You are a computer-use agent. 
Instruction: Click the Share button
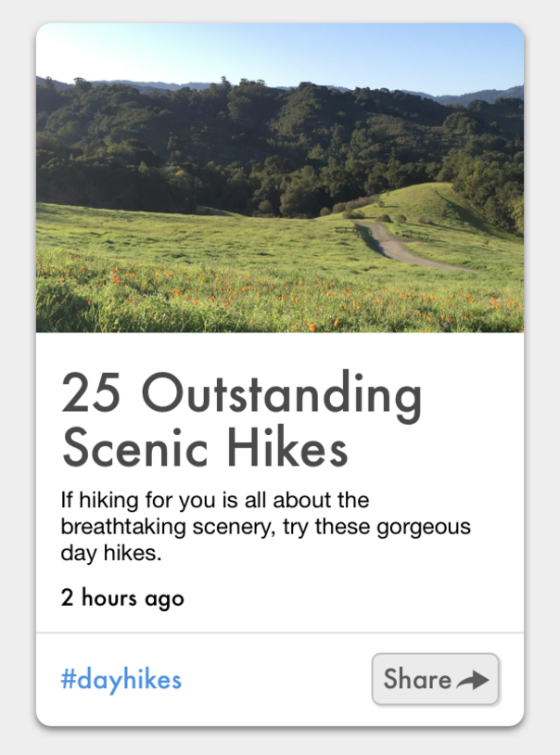(435, 679)
